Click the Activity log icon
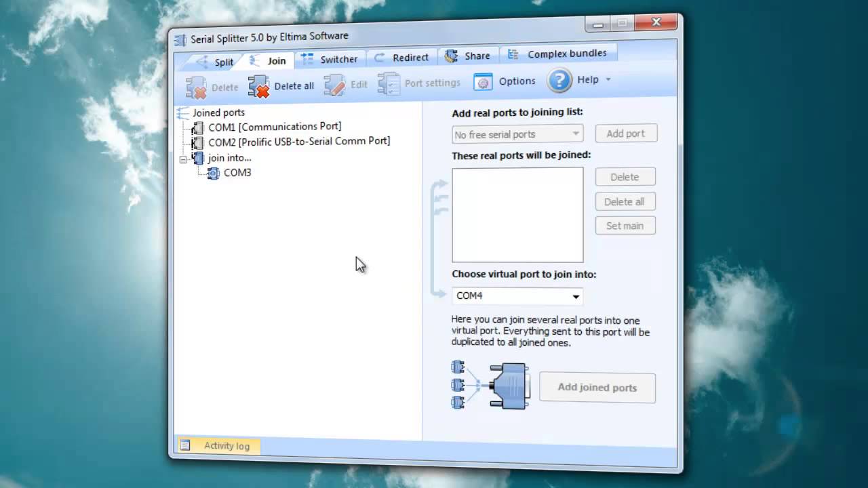Screen dimensions: 868x488 [185, 445]
